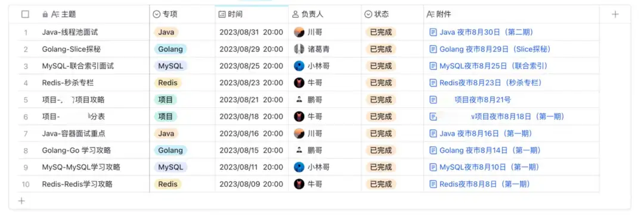644x216 pixels.
Task: Open 已完成 status dropdown in row 10
Action: [x=380, y=184]
